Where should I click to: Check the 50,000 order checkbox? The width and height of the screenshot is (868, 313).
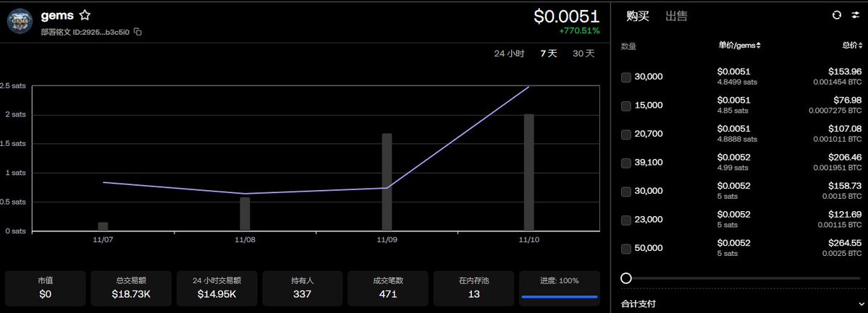click(x=626, y=249)
